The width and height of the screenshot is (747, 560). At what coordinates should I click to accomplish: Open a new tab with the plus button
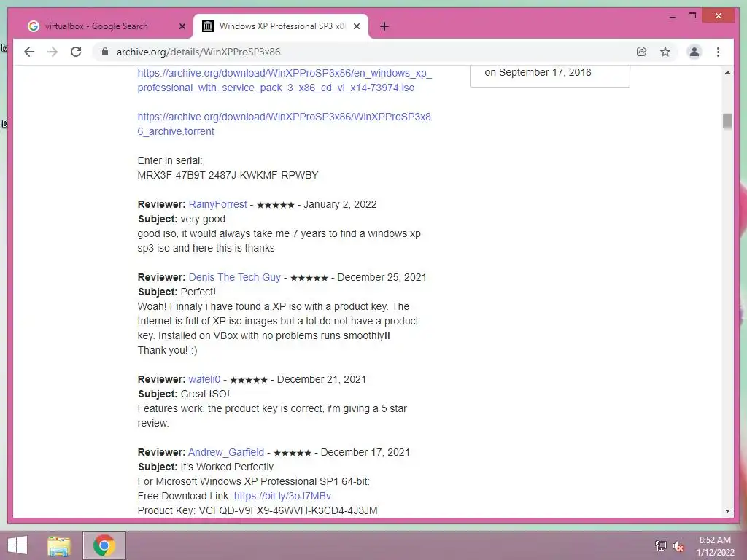coord(384,26)
